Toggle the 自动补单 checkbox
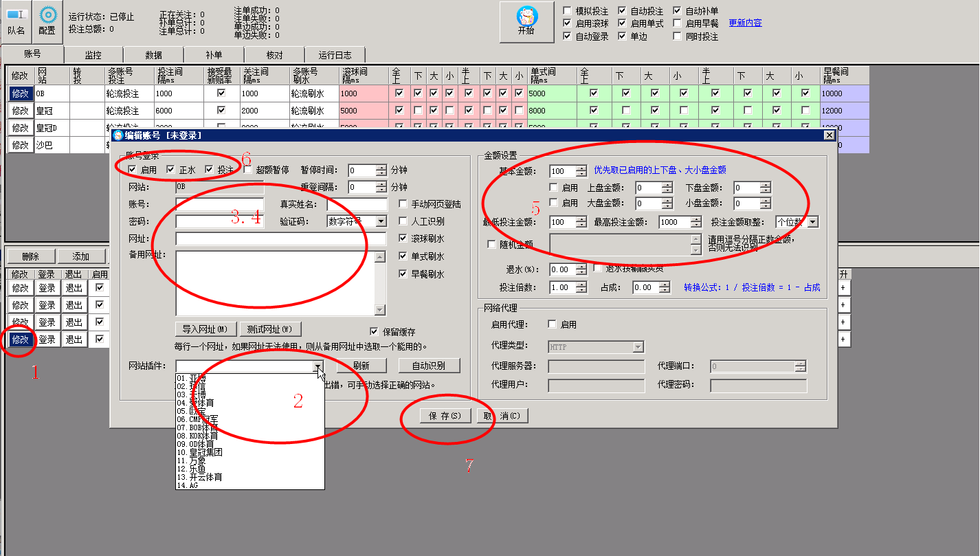Screen dimensions: 980x556 (677, 11)
